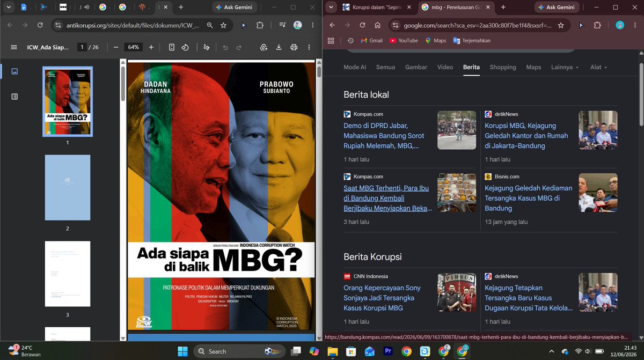This screenshot has height=360, width=644.
Task: Select page 1 thumbnail in PDF sidebar
Action: point(68,102)
